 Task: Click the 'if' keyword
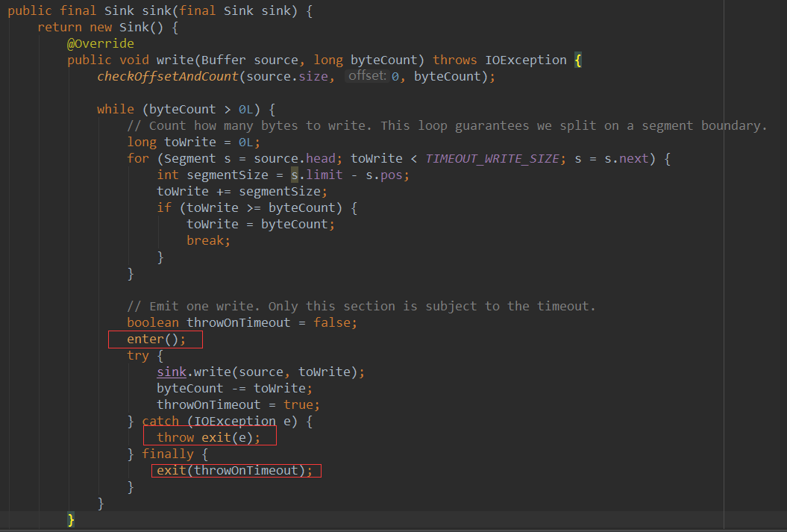tap(164, 207)
